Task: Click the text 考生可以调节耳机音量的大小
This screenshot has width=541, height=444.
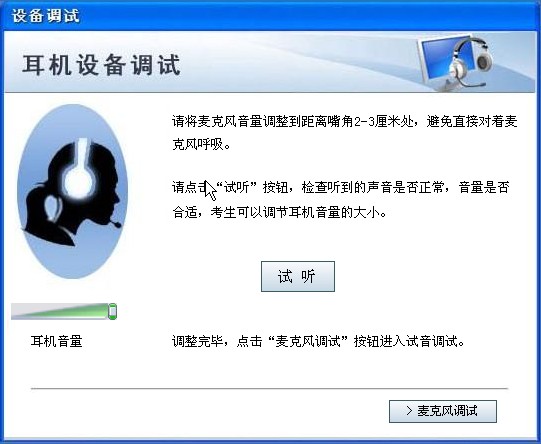Action: [298, 213]
